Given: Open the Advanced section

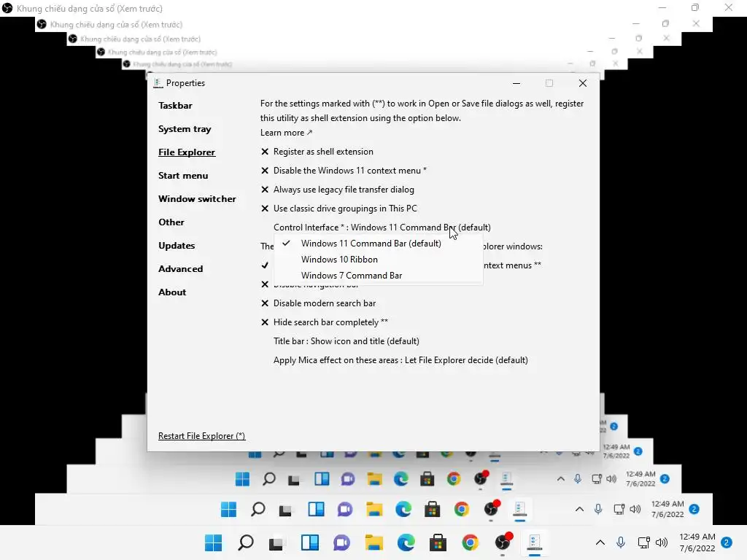Looking at the screenshot, I should click(x=181, y=269).
